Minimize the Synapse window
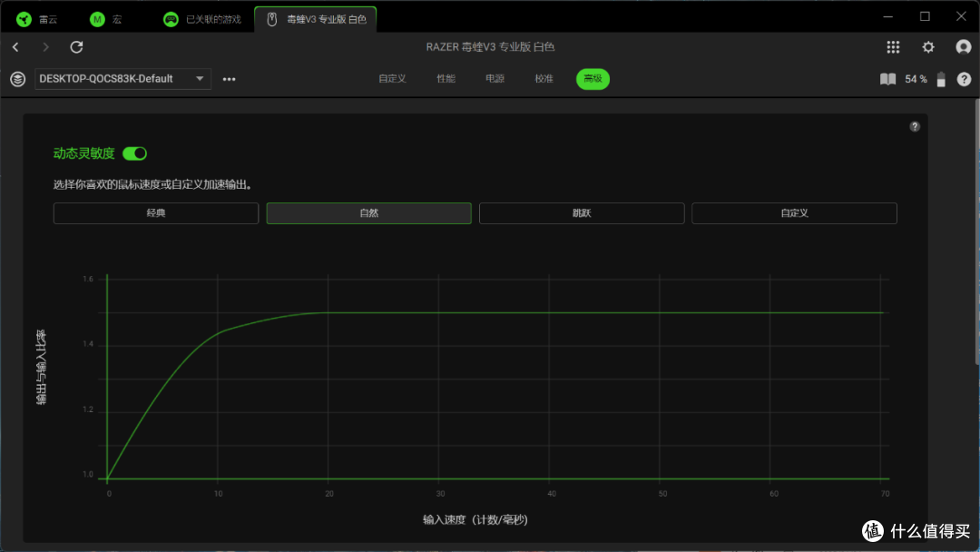 [887, 17]
